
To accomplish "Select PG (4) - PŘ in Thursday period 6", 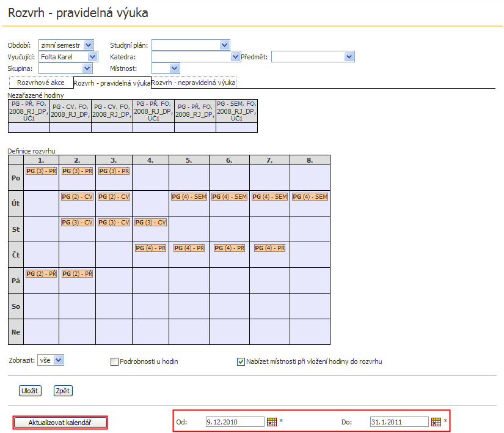I will 230,248.
